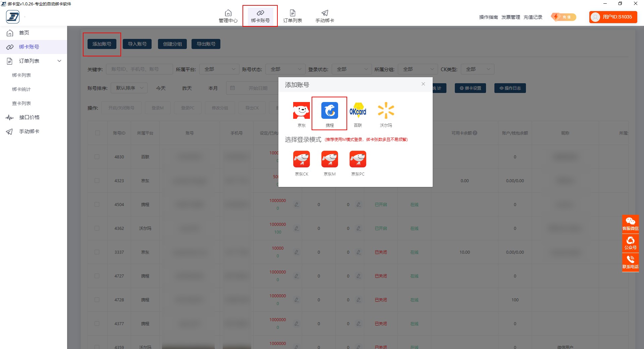Open the 登录状态 dropdown
Image resolution: width=644 pixels, height=349 pixels.
[x=352, y=69]
